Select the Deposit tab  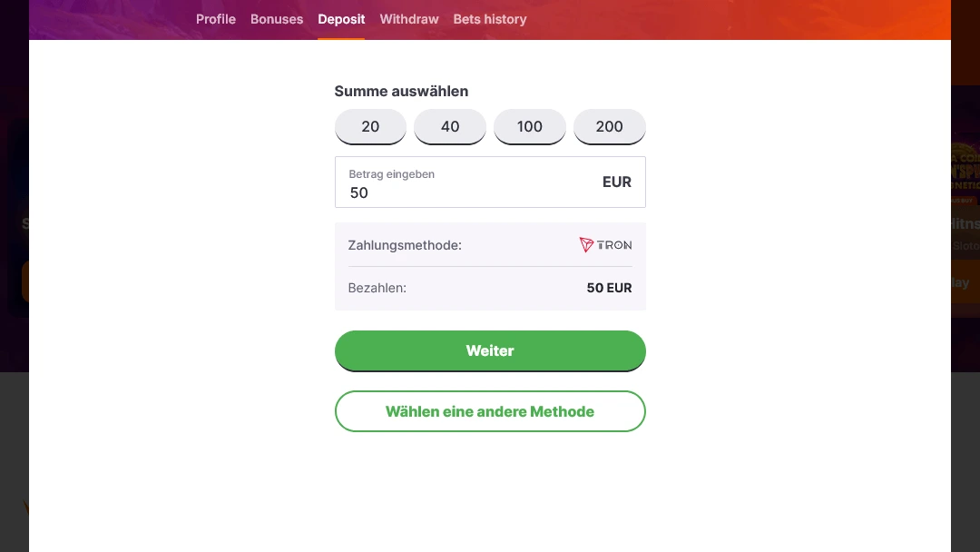[x=341, y=19]
